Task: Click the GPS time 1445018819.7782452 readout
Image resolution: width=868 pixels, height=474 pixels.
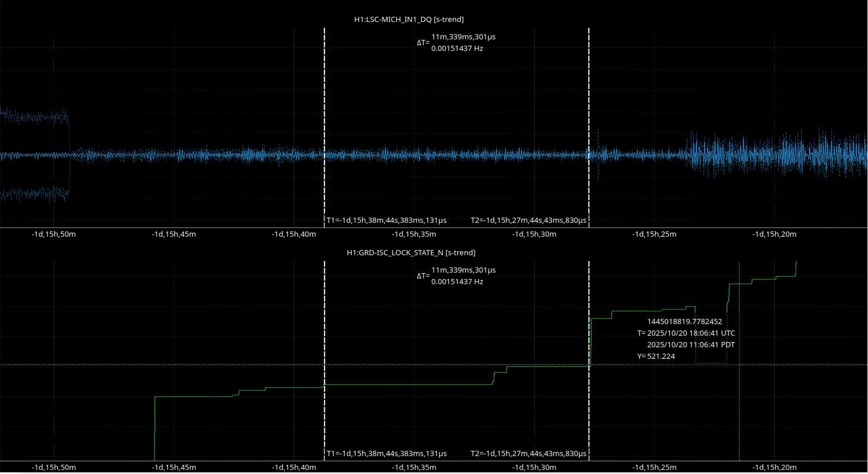Action: click(684, 322)
